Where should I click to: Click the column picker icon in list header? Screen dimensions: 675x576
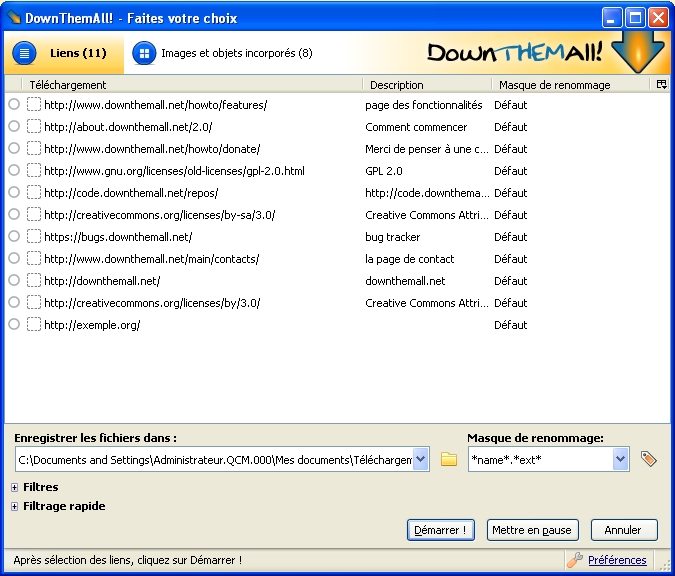pos(661,85)
